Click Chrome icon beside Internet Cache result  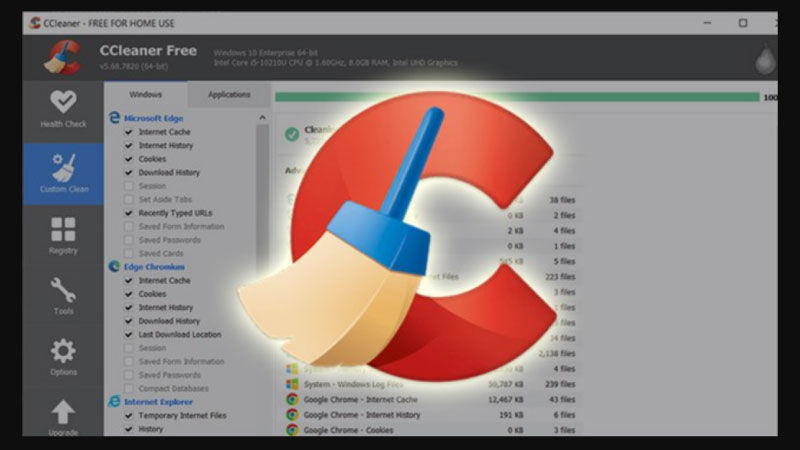tap(292, 399)
